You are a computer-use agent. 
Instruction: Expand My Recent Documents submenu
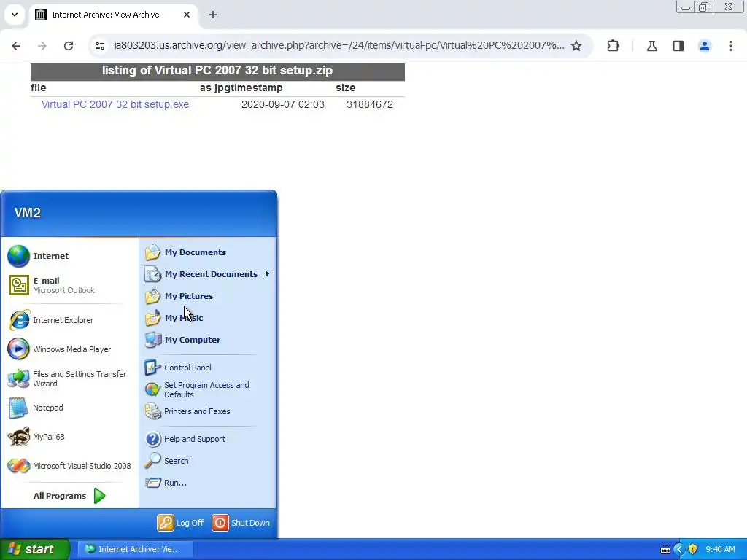(208, 274)
